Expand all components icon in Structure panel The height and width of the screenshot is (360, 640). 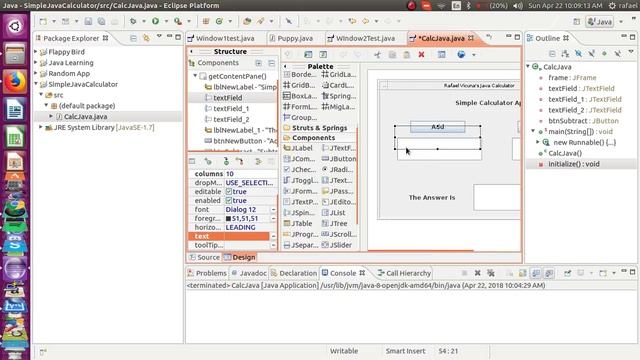(x=258, y=63)
